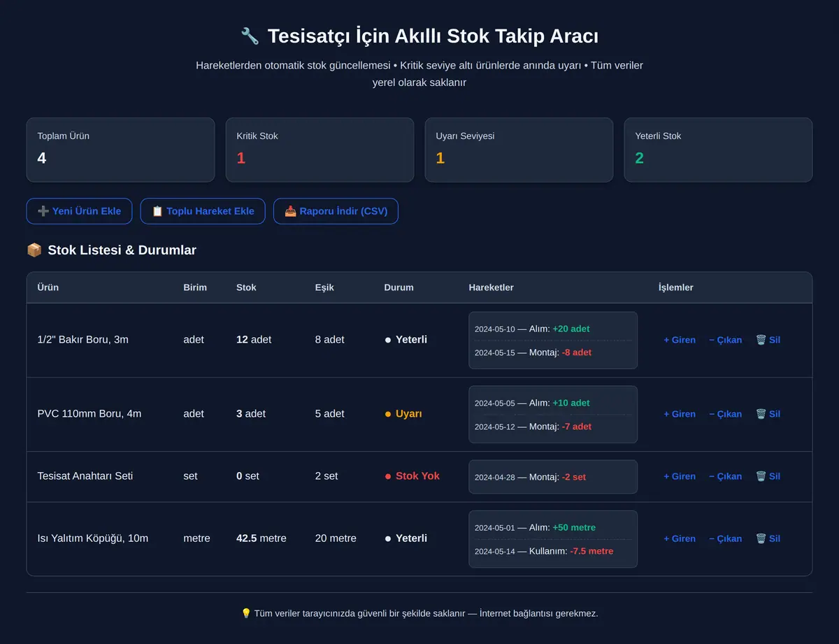Select product name 1/2" Bakır Boru, 3m
The width and height of the screenshot is (839, 644).
point(83,340)
